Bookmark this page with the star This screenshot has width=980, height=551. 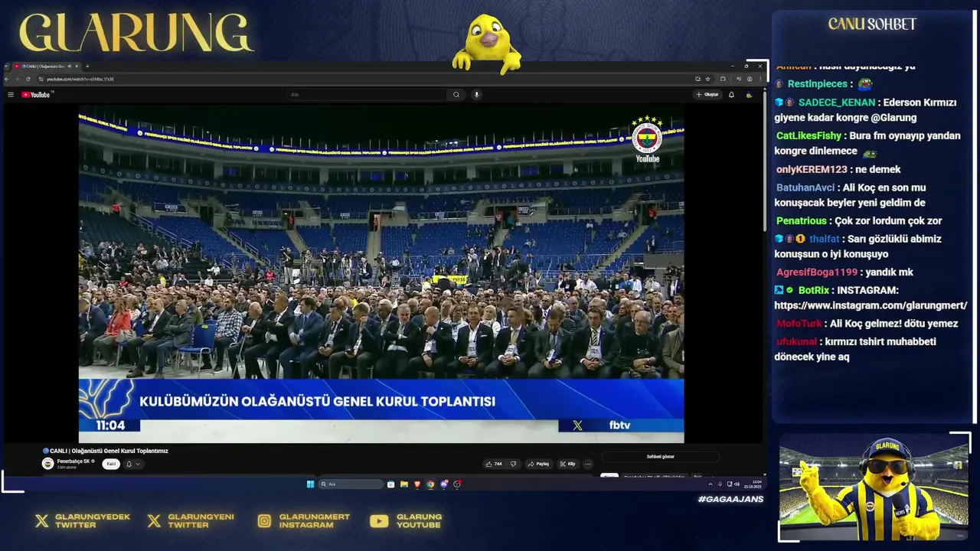pos(707,79)
